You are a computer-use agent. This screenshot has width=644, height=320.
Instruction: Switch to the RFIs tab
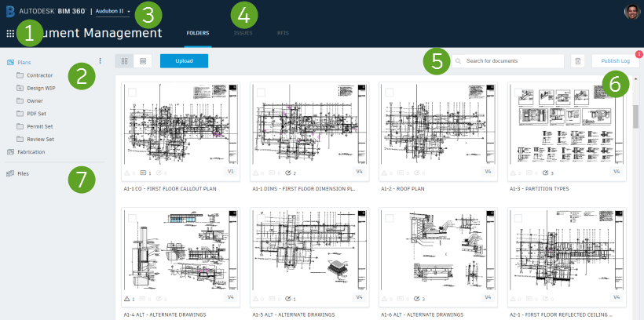[x=283, y=33]
